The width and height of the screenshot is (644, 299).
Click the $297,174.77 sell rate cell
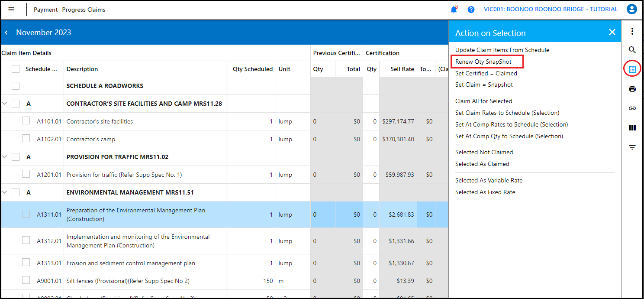point(398,121)
